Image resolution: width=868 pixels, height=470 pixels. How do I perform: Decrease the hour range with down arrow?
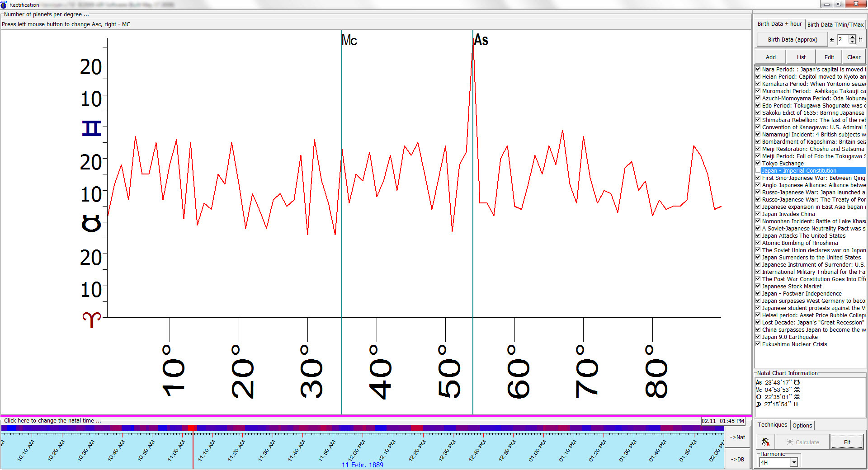click(x=852, y=42)
